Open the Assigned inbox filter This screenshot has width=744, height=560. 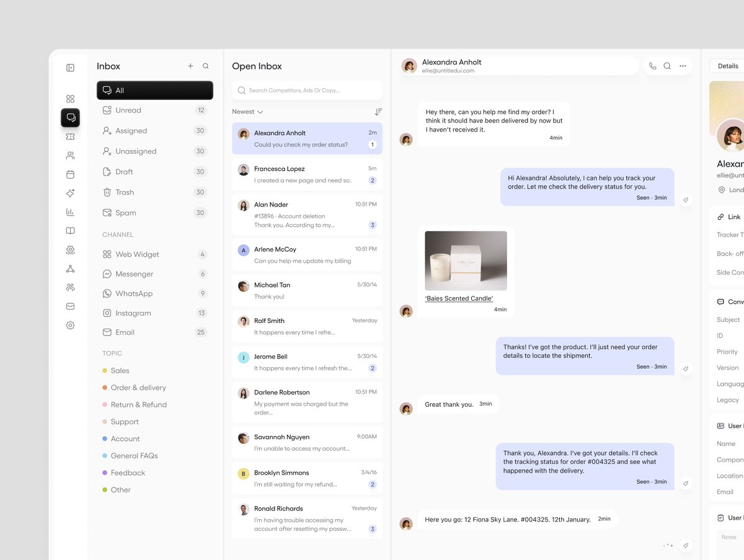click(x=155, y=131)
